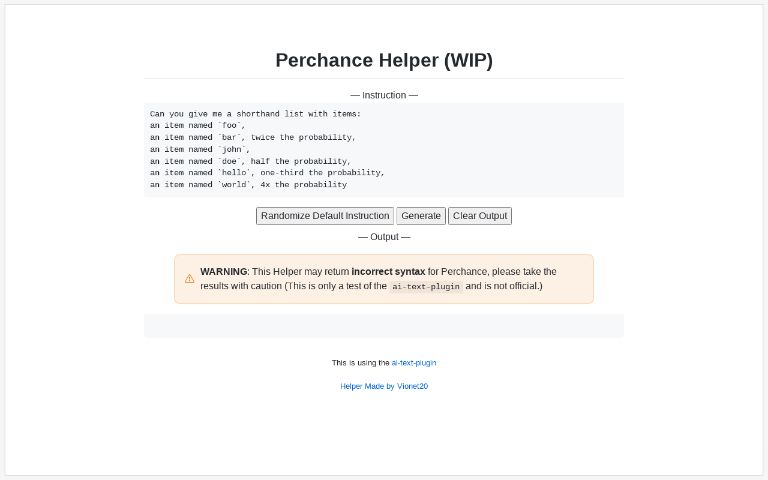Place cursor on the `world` item line
This screenshot has height=480, width=768.
(248, 185)
